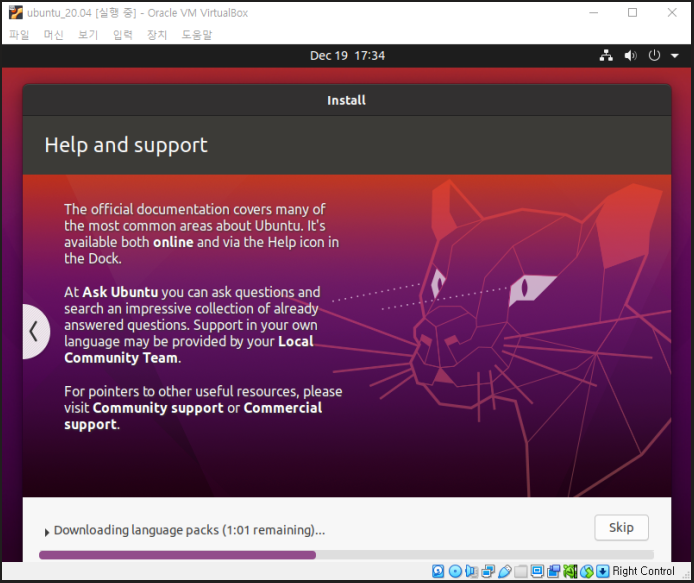Image resolution: width=694 pixels, height=583 pixels.
Task: Open the Ask Ubuntu link
Action: [120, 292]
